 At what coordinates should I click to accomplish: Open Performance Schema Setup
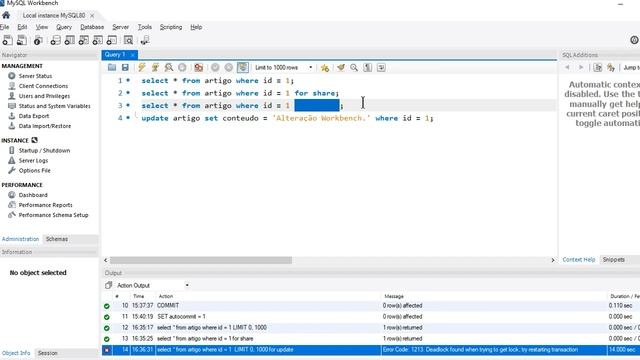tap(53, 215)
